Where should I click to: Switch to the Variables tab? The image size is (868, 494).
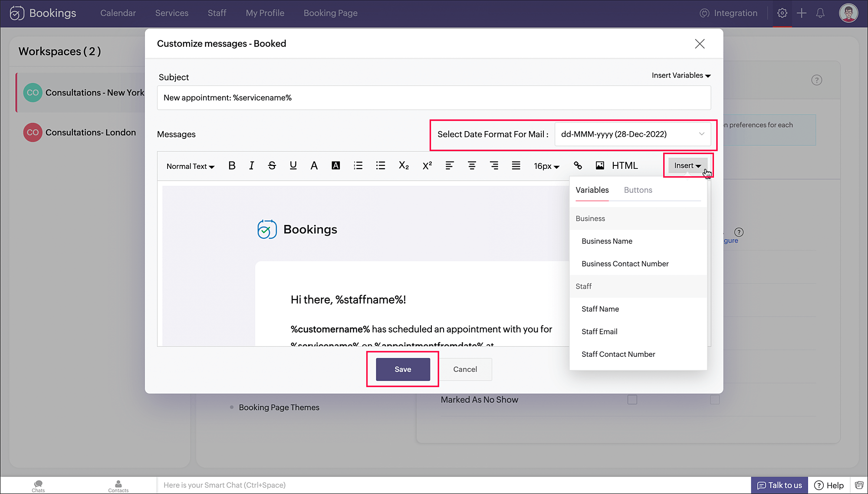click(592, 190)
